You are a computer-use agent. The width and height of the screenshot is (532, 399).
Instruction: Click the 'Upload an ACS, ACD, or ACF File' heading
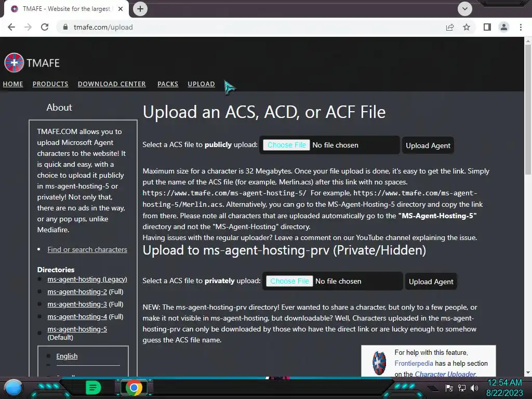coord(264,112)
